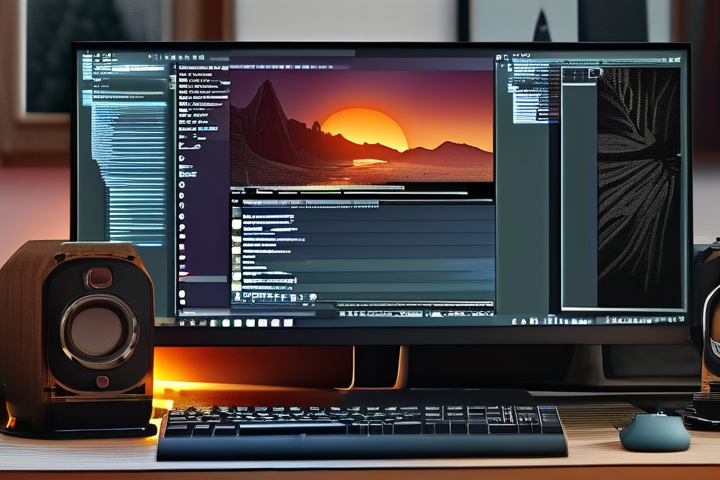Click the bottom icon in the left vertical icon strip

(182, 295)
